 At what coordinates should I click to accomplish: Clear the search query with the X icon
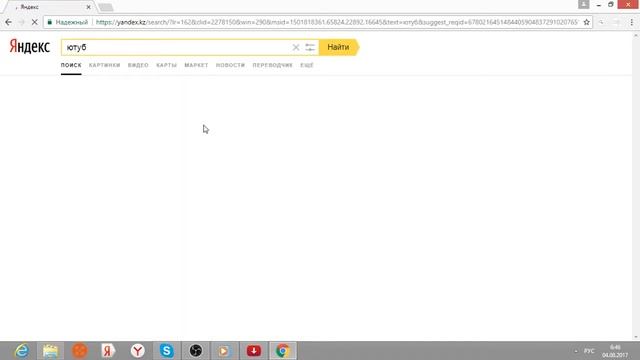[x=296, y=47]
